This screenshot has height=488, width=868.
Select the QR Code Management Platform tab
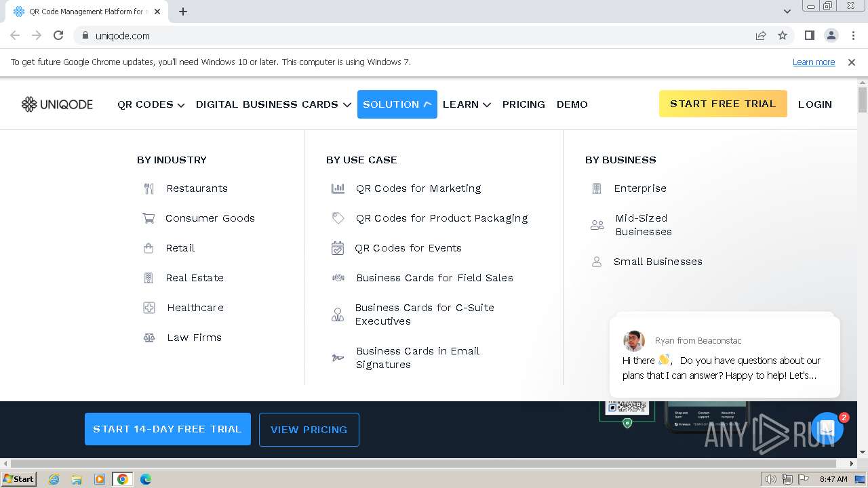click(x=87, y=12)
